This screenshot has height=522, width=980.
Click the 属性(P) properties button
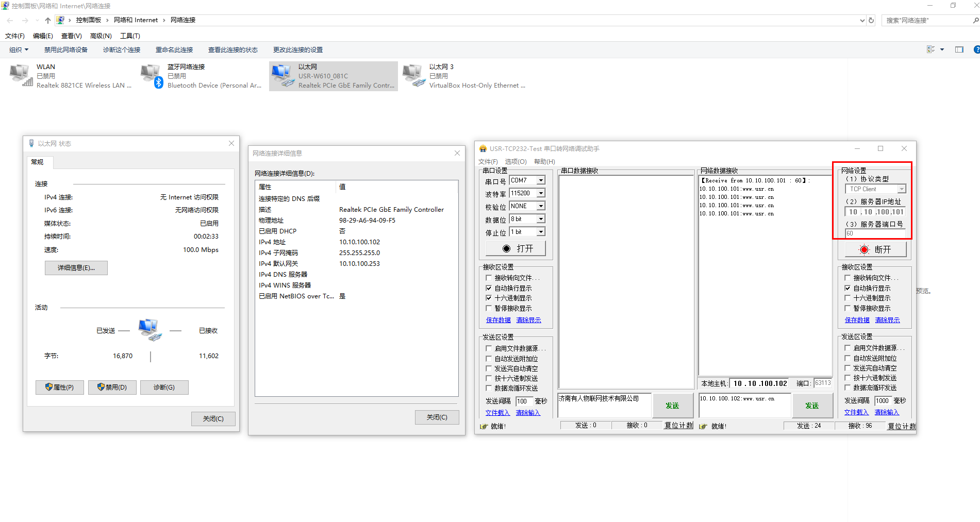point(60,388)
